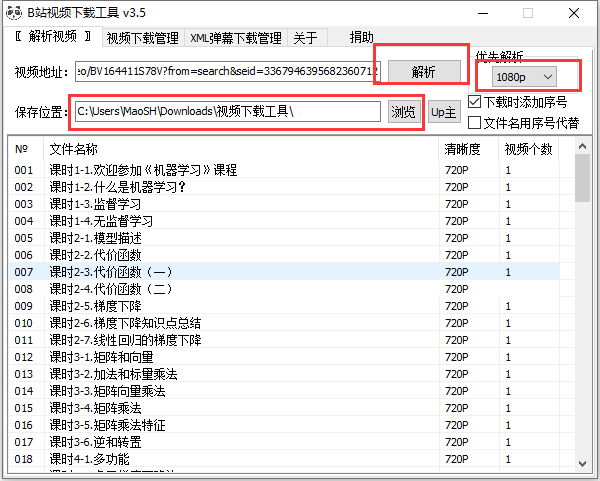Click the app icon in title bar
Viewport: 600px width, 481px height.
(14, 13)
